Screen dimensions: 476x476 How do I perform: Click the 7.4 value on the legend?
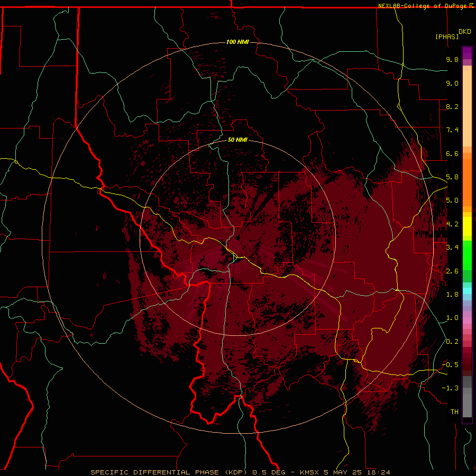coord(452,130)
